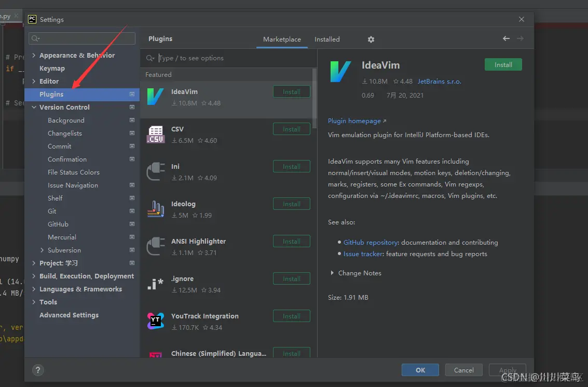Image resolution: width=588 pixels, height=387 pixels.
Task: Click project-level icon beside Shelf
Action: click(132, 198)
